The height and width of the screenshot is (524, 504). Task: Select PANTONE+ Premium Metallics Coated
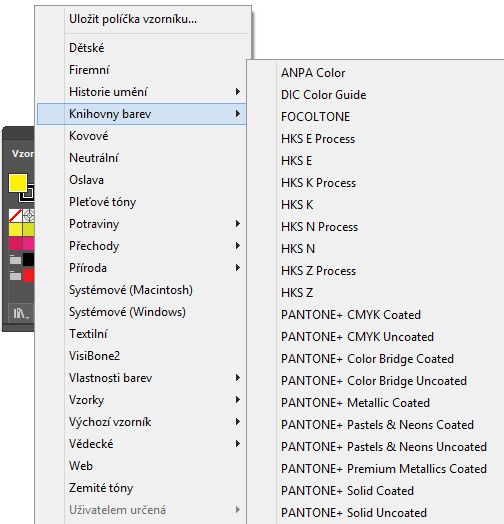(x=376, y=469)
